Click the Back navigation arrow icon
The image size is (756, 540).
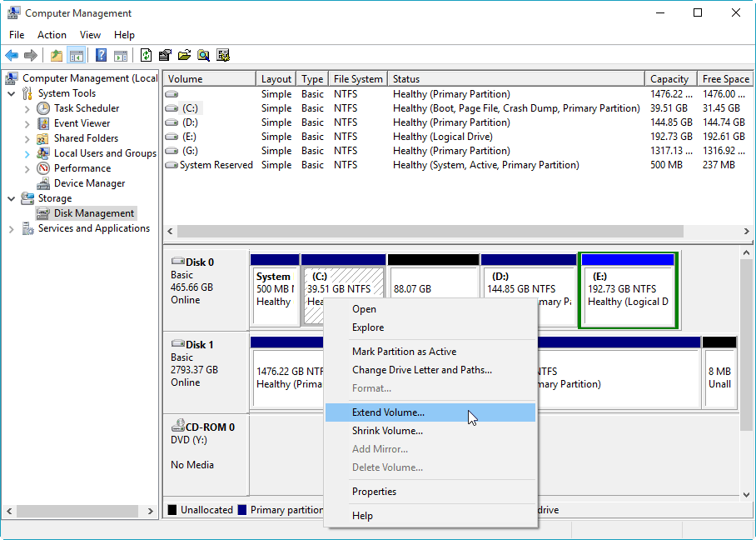[12, 55]
